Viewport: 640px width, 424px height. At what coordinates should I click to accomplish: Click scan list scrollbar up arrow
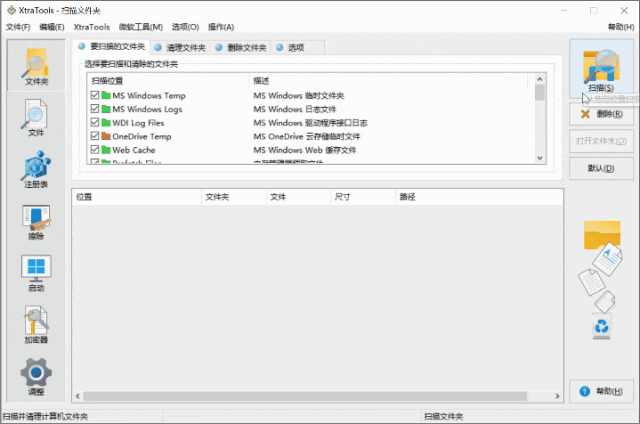click(540, 79)
